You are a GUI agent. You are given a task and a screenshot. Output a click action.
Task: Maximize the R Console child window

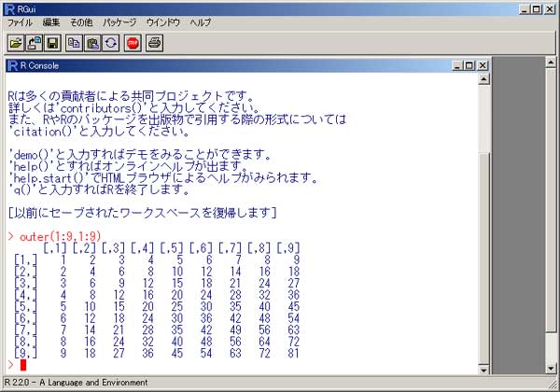click(469, 65)
